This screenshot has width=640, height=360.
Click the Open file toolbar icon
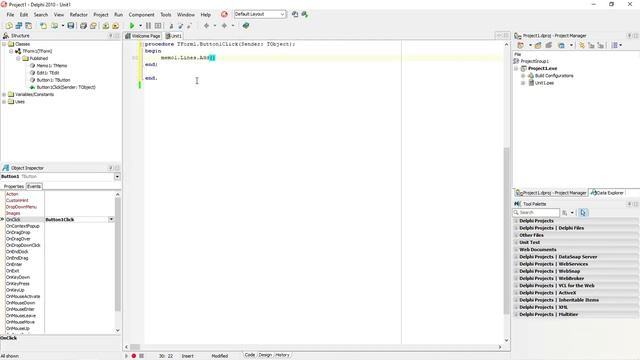coord(55,26)
